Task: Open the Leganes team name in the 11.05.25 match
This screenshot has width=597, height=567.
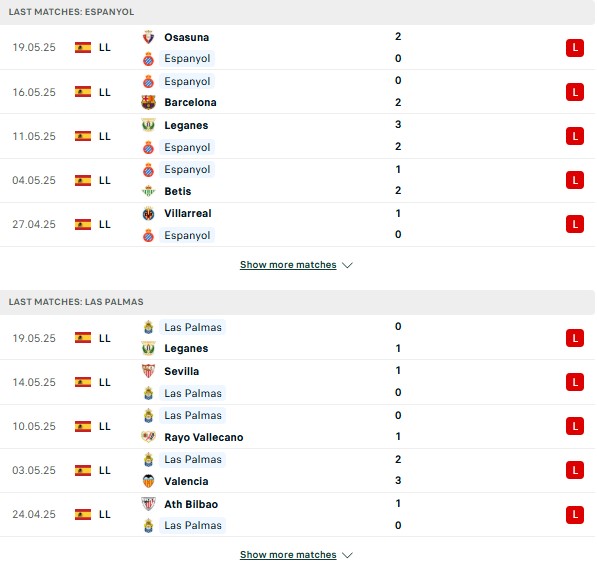Action: click(x=186, y=125)
